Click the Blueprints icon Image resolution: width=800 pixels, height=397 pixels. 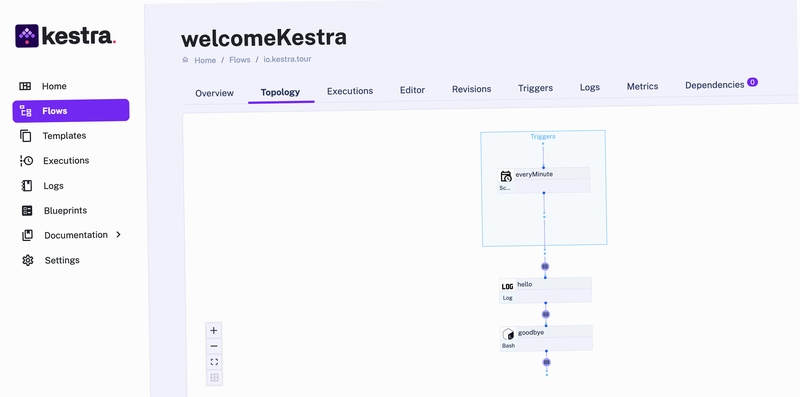pyautogui.click(x=27, y=210)
